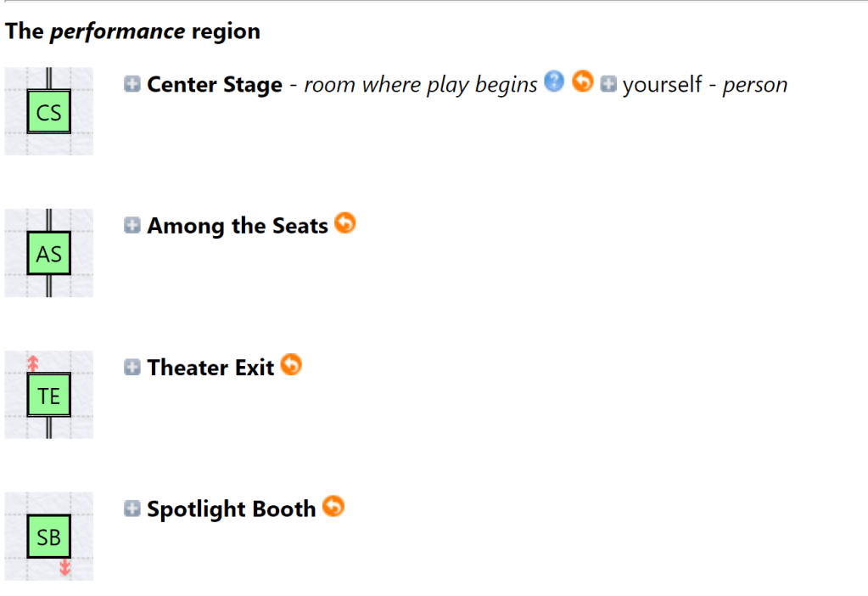Click the orange source arrow beside Spotlight Booth

point(334,508)
